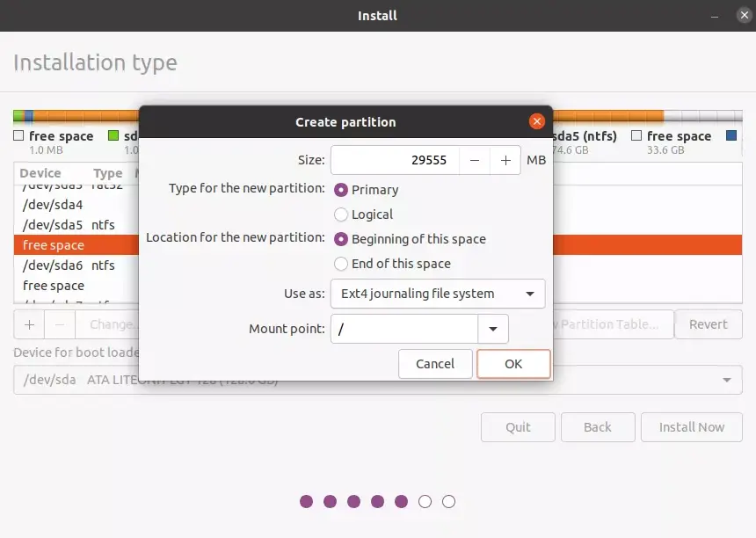The width and height of the screenshot is (756, 538).
Task: Cancel the partition creation
Action: [435, 364]
